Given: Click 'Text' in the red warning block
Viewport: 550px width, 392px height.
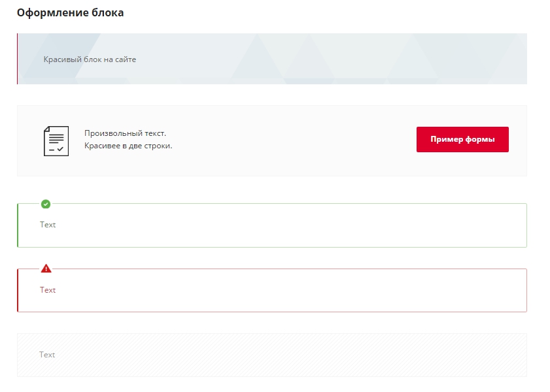Looking at the screenshot, I should [x=48, y=289].
